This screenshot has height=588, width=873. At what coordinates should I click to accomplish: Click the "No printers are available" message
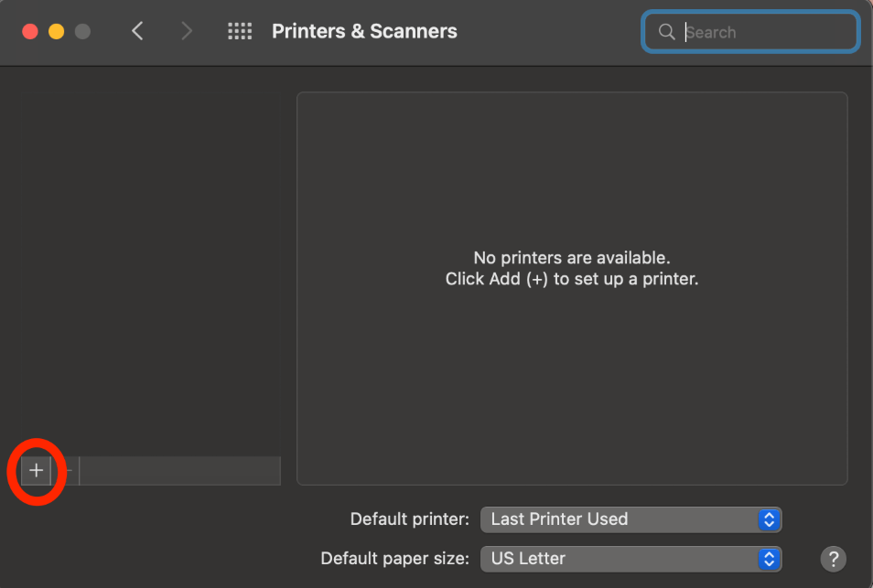pyautogui.click(x=572, y=258)
